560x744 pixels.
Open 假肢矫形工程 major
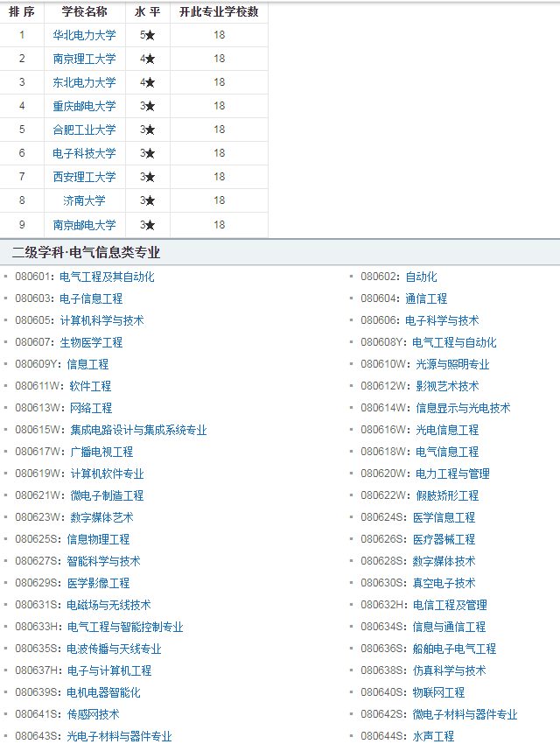447,495
